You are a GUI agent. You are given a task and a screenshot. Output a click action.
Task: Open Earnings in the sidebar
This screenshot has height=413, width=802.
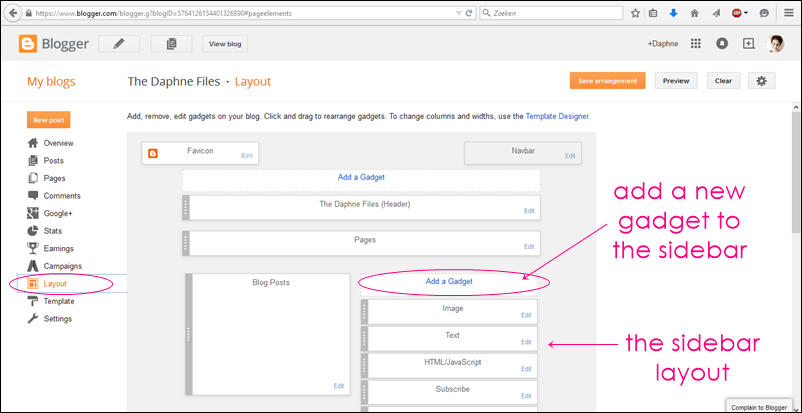click(59, 249)
